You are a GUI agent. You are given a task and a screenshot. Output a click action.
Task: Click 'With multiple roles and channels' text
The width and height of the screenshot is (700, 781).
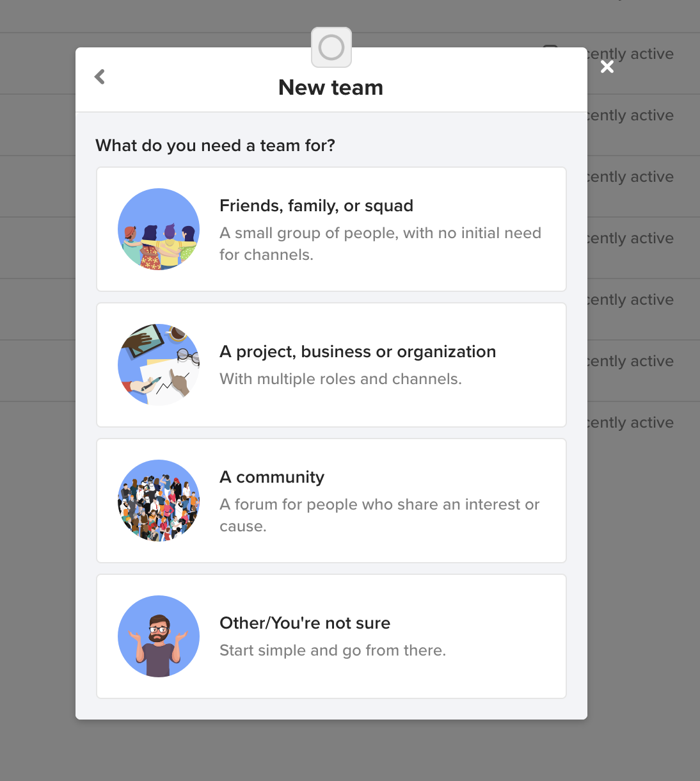click(x=340, y=379)
